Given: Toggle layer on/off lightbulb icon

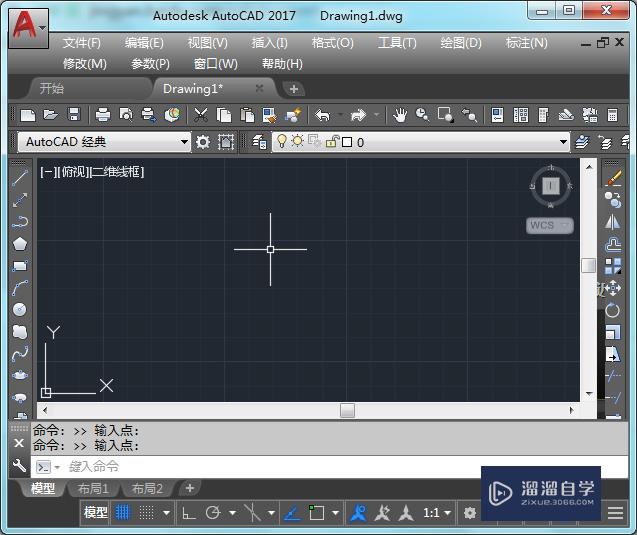Looking at the screenshot, I should click(x=281, y=141).
